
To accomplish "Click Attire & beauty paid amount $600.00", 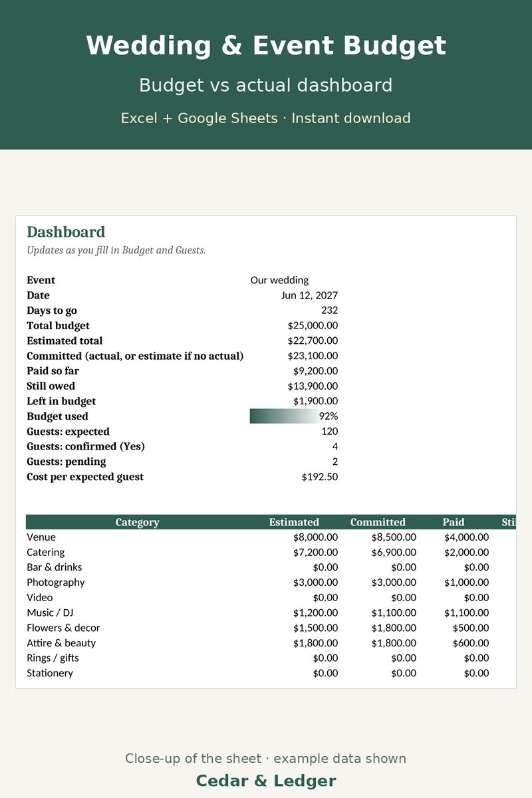I will tap(471, 643).
